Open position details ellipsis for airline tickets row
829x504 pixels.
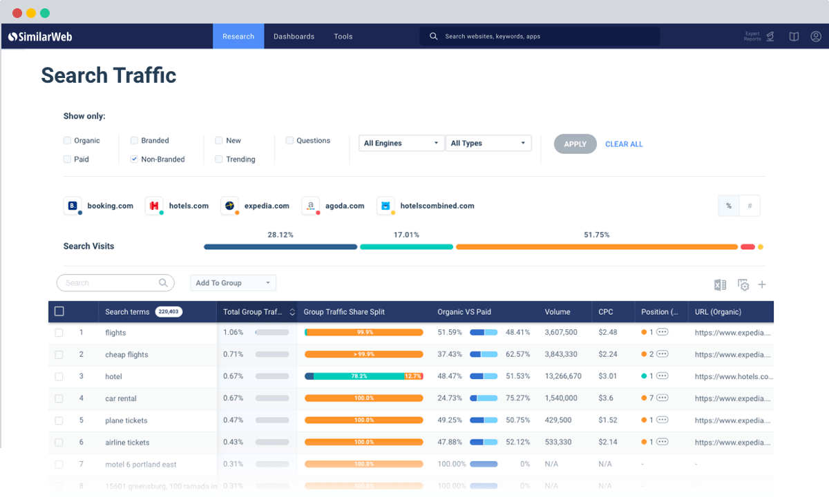tap(662, 442)
